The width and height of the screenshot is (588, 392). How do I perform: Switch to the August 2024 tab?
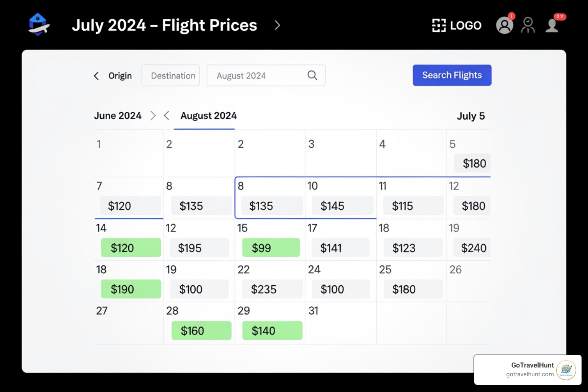point(208,116)
